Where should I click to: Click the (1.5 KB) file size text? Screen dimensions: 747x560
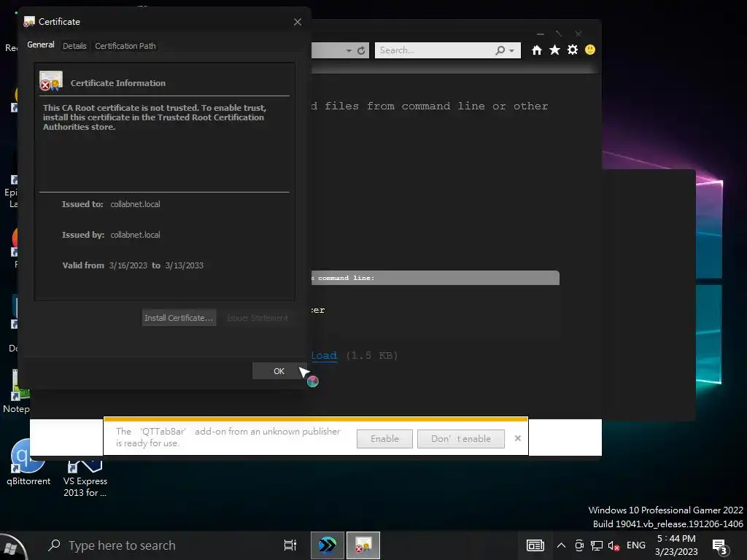coord(371,355)
